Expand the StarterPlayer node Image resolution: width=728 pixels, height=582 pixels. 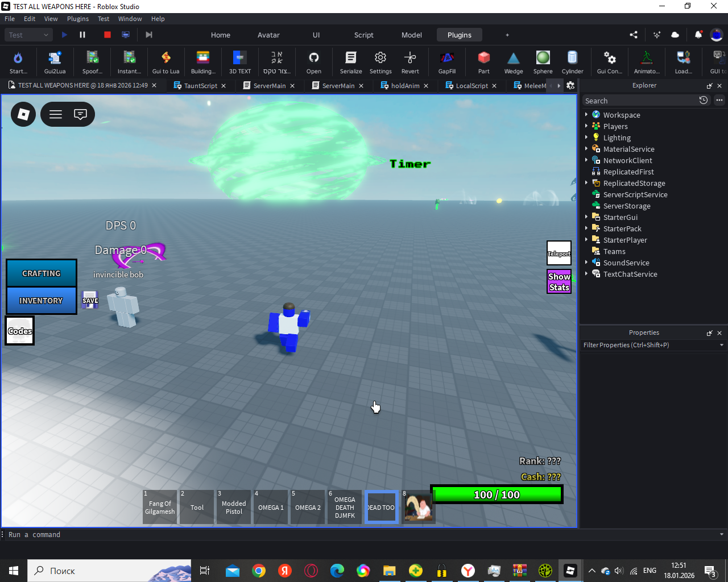586,239
